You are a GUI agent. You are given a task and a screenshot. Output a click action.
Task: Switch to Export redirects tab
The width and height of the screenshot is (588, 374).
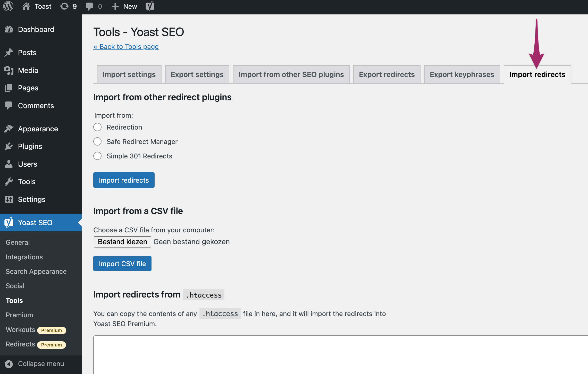[387, 74]
